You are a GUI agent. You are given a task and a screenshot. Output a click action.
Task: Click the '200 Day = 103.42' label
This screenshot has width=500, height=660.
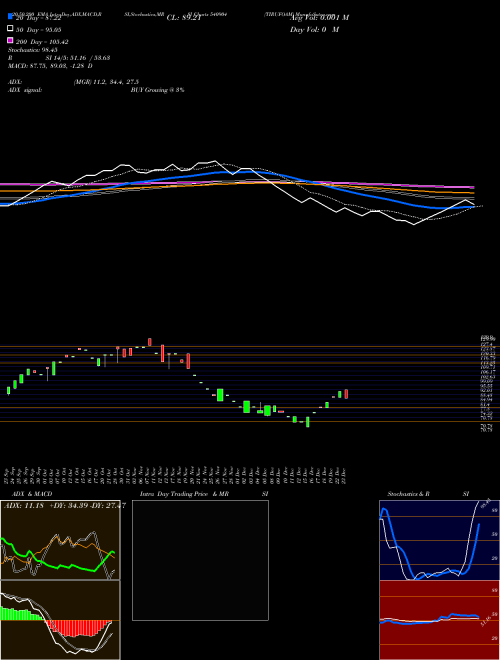42,42
